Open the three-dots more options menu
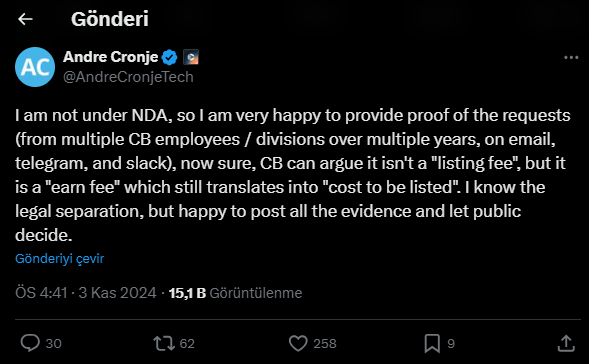Viewport: 589px width, 364px height. pyautogui.click(x=571, y=57)
